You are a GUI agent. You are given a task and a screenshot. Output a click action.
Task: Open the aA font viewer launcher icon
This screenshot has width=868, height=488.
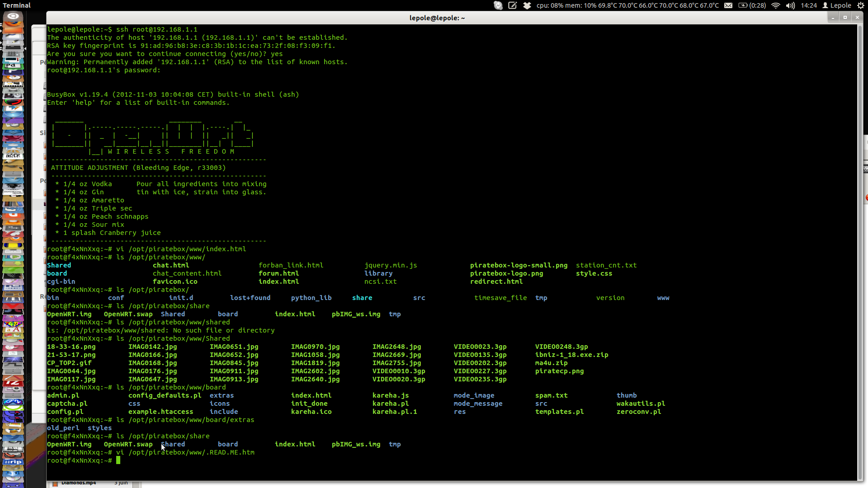[x=13, y=329]
